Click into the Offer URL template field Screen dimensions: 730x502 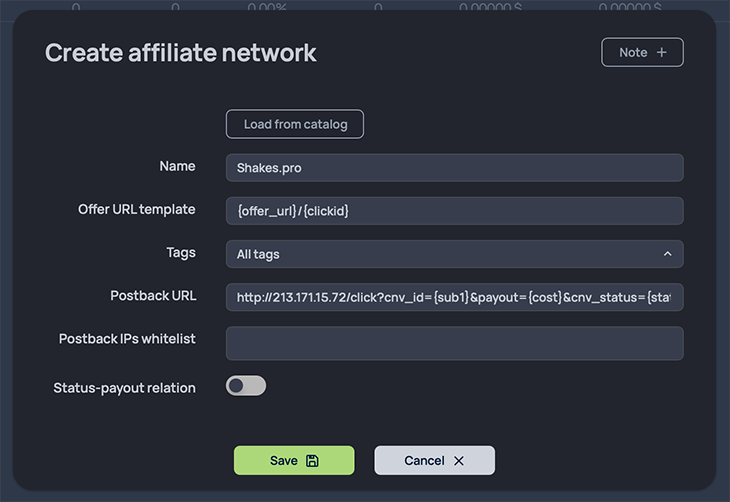pos(454,211)
